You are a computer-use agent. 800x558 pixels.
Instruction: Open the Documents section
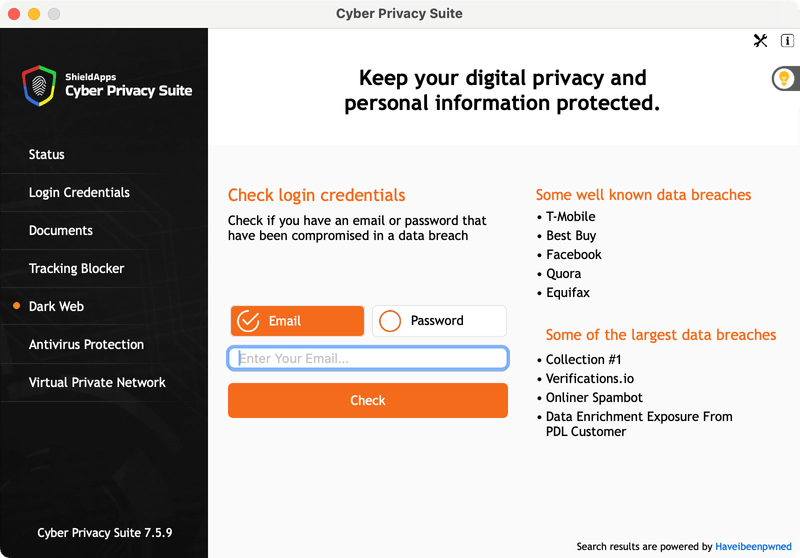(x=61, y=231)
